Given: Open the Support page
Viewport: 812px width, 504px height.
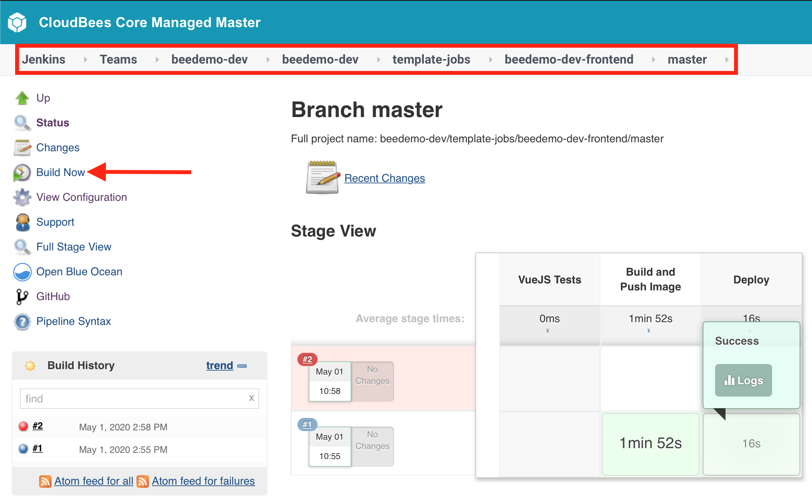Looking at the screenshot, I should (55, 222).
